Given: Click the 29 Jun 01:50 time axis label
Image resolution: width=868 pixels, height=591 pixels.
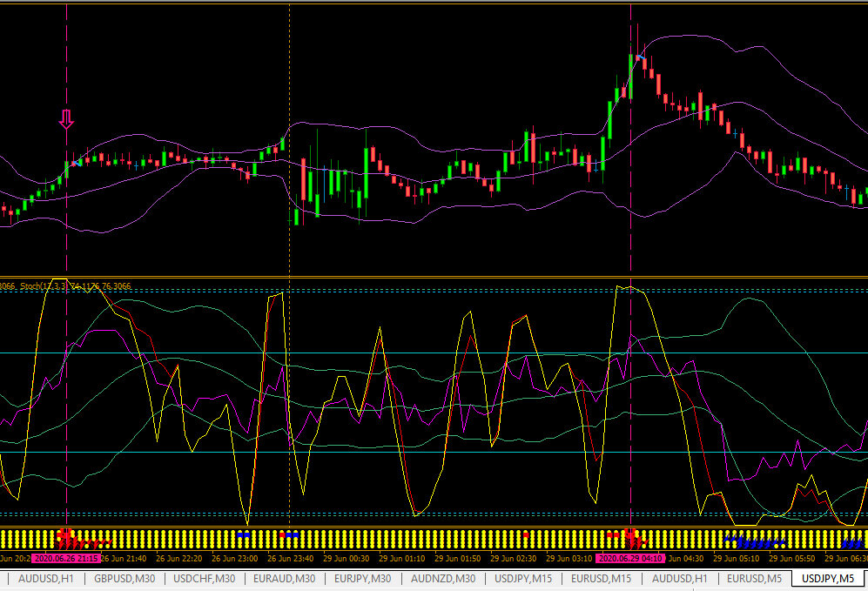Looking at the screenshot, I should tap(458, 558).
